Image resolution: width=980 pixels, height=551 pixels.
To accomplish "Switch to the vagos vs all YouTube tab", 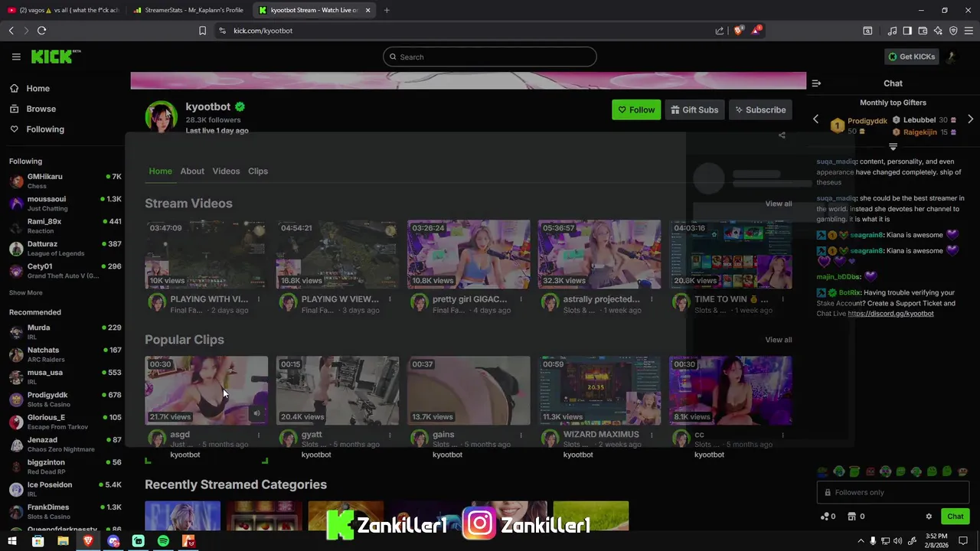I will (63, 10).
